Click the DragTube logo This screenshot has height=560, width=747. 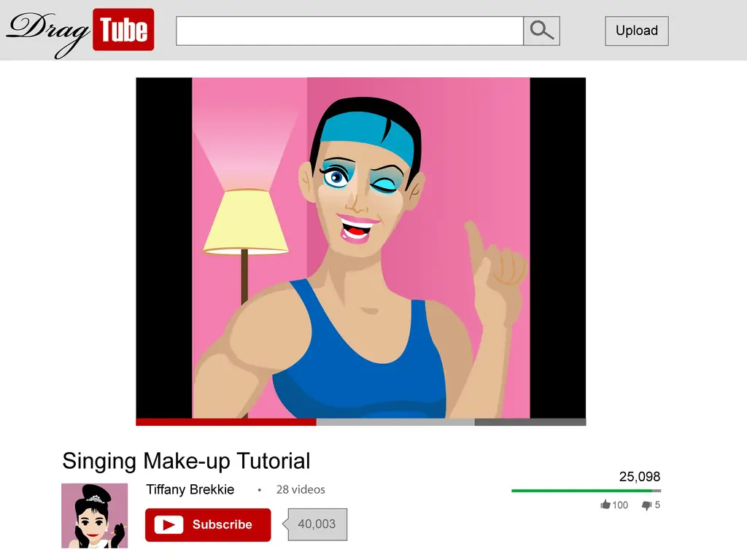(x=80, y=32)
